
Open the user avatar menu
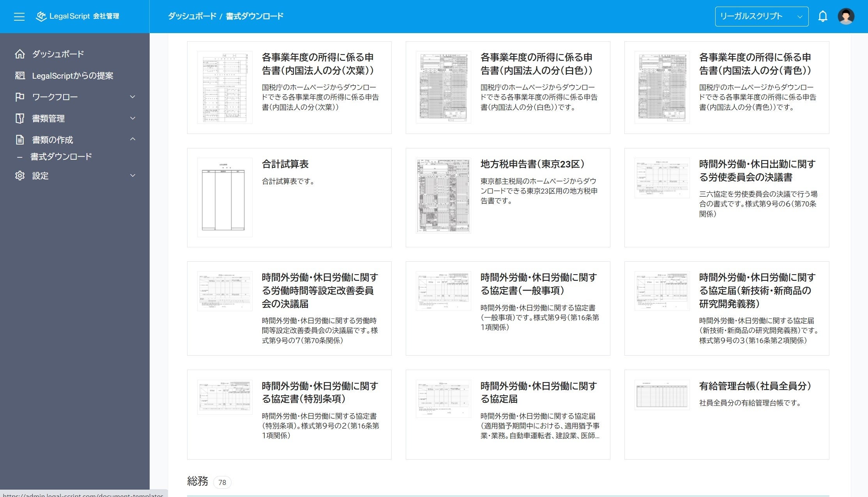tap(846, 16)
